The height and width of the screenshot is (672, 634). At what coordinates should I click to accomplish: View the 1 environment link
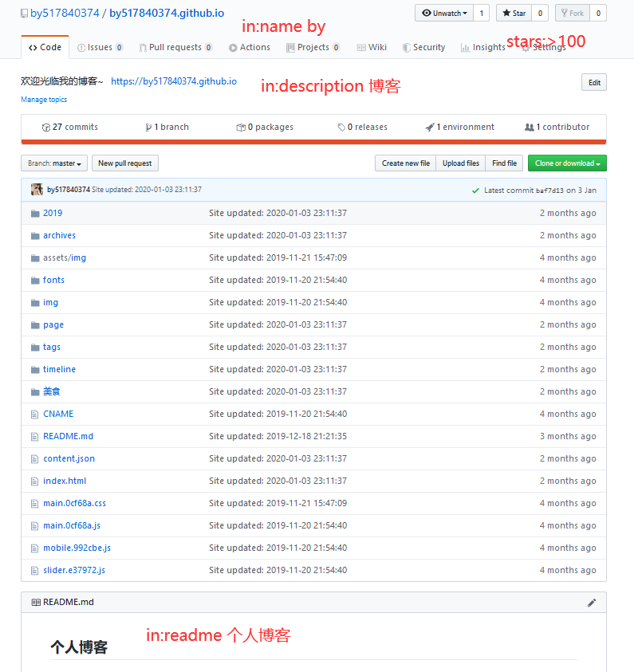tap(459, 127)
